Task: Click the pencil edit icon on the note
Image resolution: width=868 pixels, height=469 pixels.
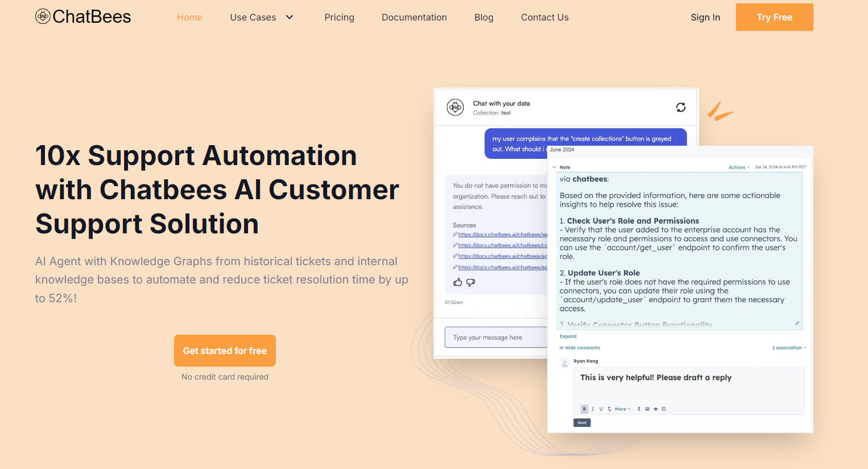Action: coord(797,323)
